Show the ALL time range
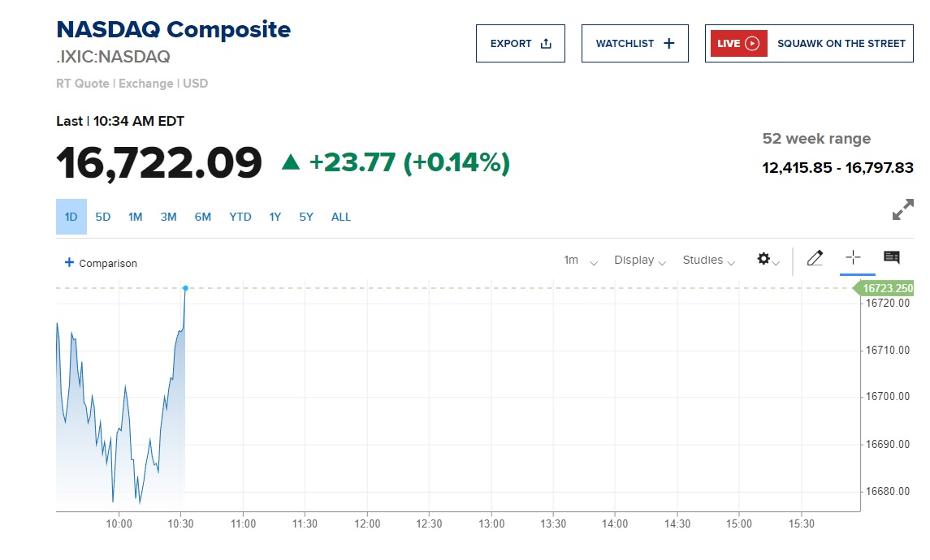 [x=341, y=217]
